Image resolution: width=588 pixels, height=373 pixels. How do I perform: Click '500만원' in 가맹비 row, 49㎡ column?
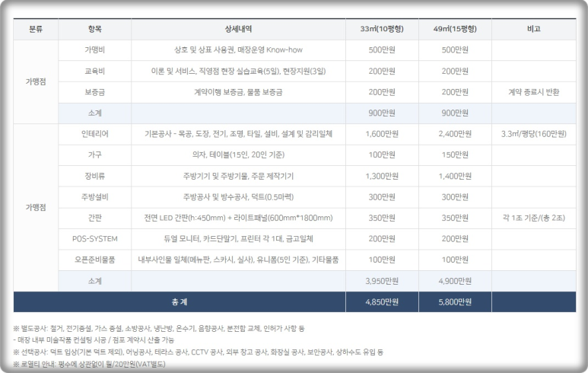tap(455, 50)
